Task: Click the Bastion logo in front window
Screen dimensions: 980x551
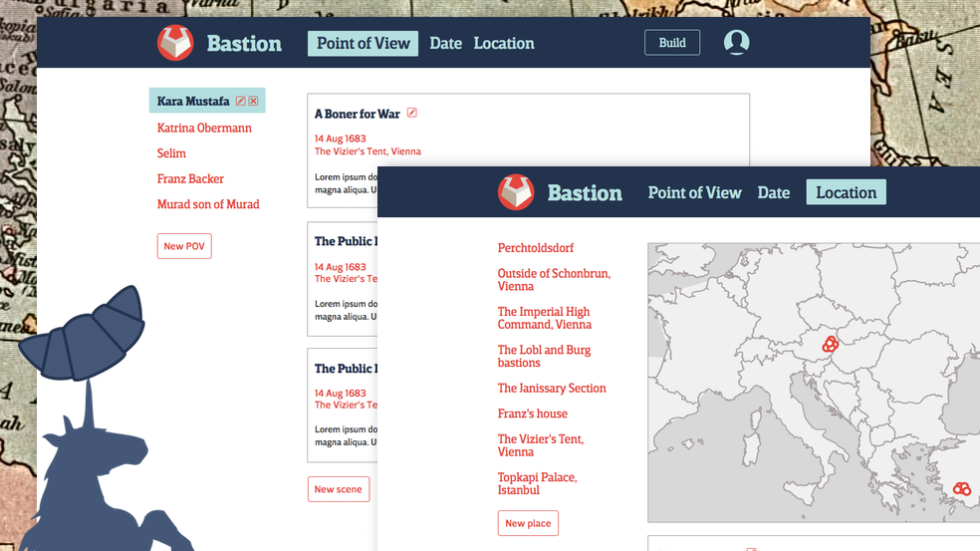Action: pyautogui.click(x=516, y=192)
